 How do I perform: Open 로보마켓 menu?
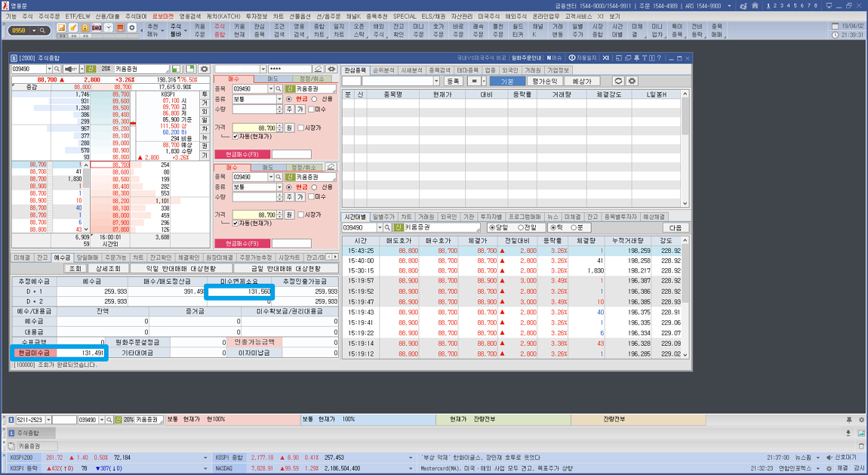pyautogui.click(x=163, y=17)
